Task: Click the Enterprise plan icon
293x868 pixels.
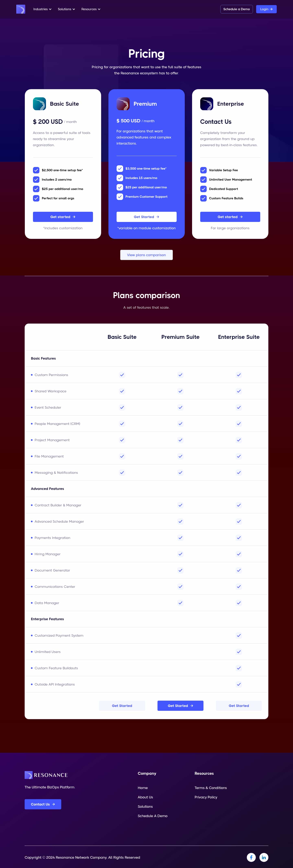Action: pyautogui.click(x=207, y=104)
